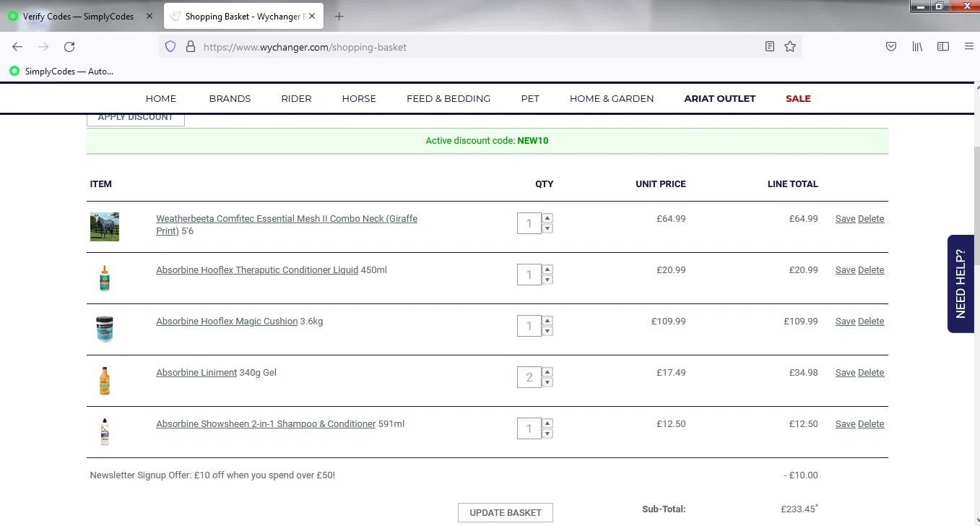This screenshot has width=980, height=526.
Task: Delete Absorbine Showsheen Shampoo from basket
Action: tap(871, 424)
